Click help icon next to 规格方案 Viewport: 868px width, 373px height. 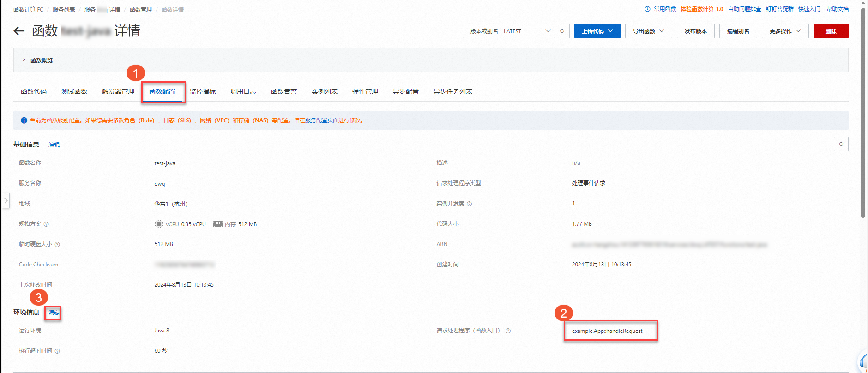[46, 224]
